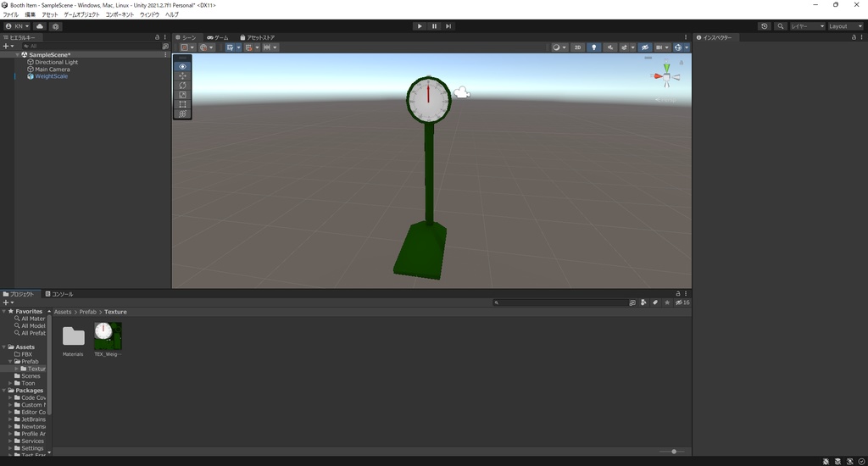Open the Layers (レイヤー) dropdown

808,26
